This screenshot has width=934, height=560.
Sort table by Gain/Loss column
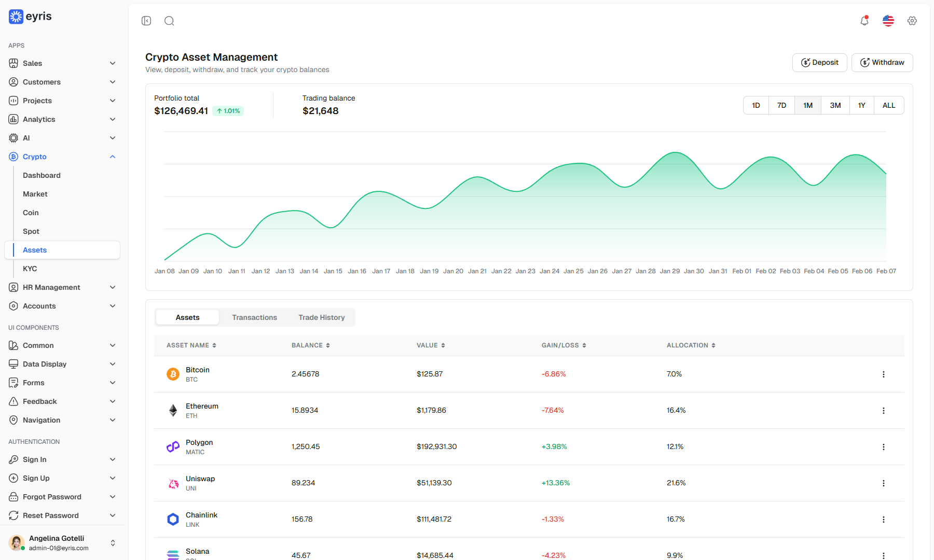click(564, 345)
